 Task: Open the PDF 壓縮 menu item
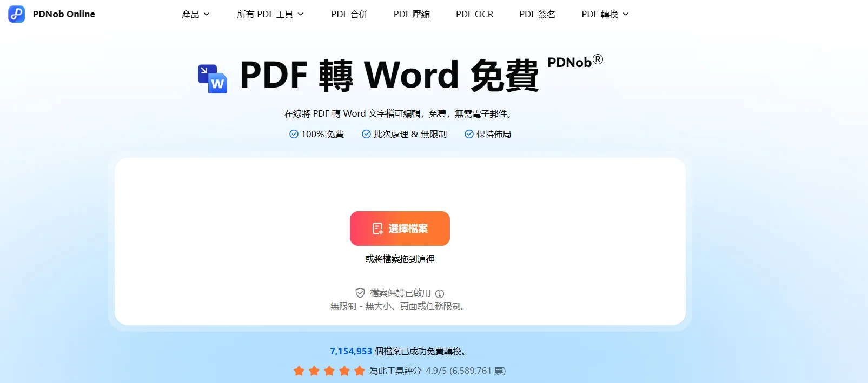click(x=412, y=15)
